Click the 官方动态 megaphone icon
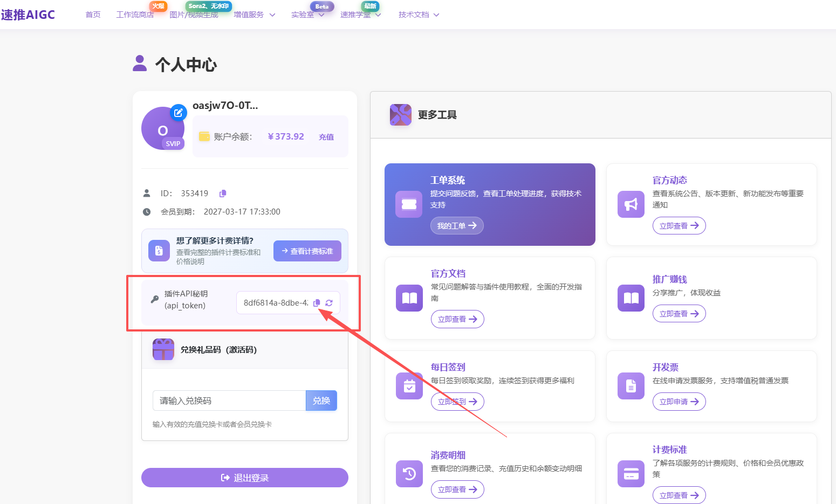This screenshot has height=504, width=836. (631, 204)
